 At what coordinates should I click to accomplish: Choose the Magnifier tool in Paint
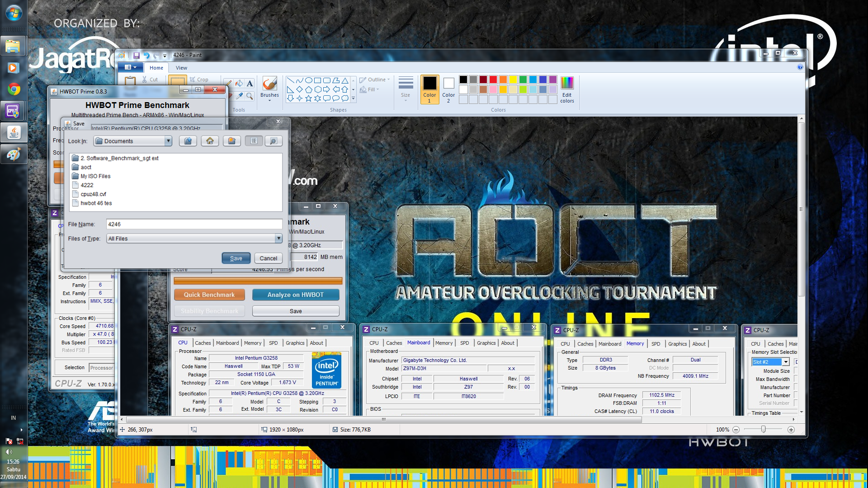250,96
